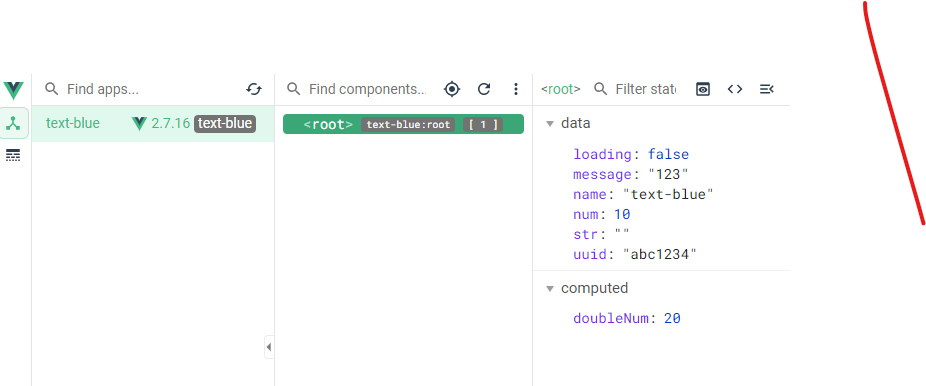Click the data section label

(x=576, y=123)
